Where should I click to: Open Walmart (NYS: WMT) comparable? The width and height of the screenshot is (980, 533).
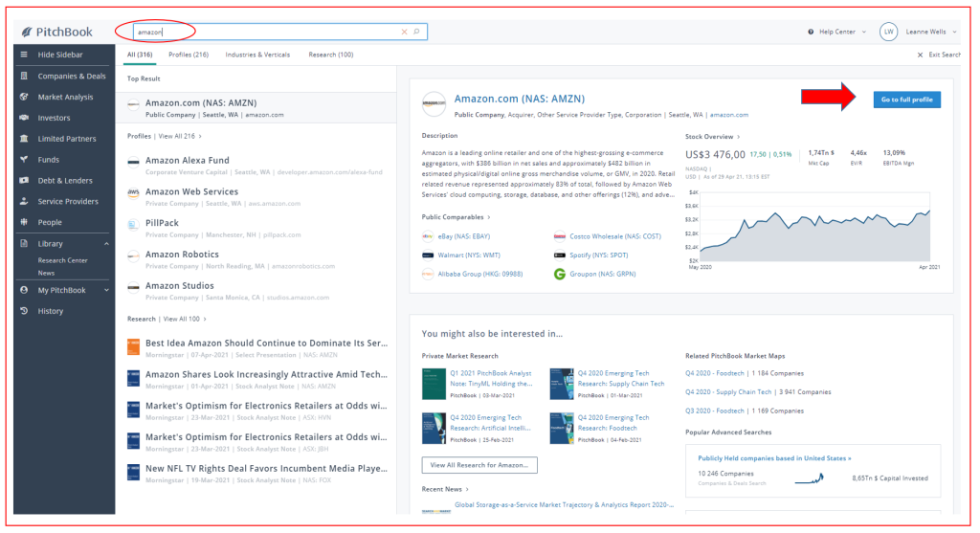469,255
